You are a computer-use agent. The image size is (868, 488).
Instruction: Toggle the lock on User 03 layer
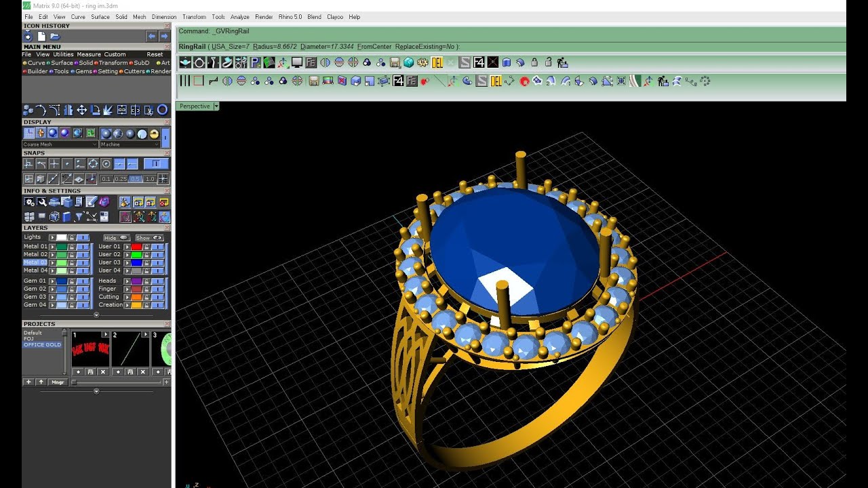coord(146,262)
